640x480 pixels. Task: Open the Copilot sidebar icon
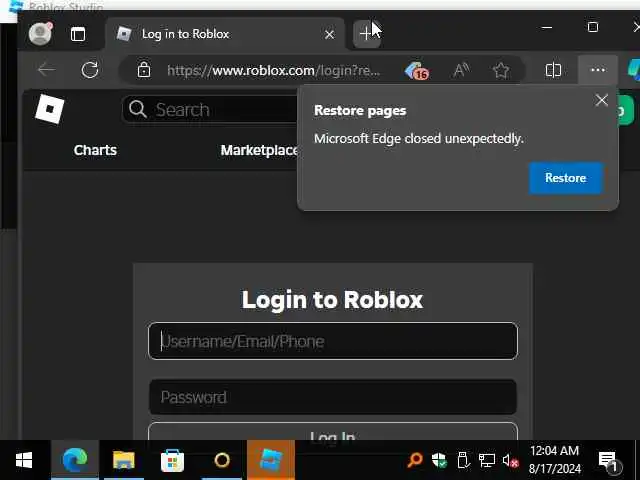coord(633,70)
